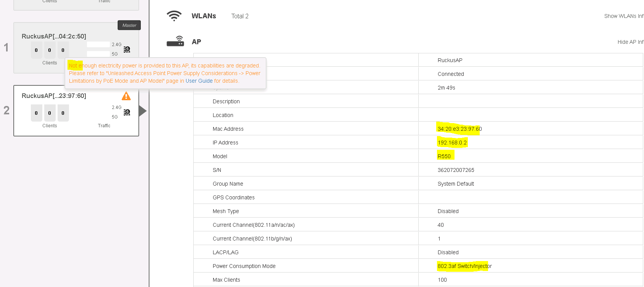
Task: Click the model value R550
Action: click(444, 156)
